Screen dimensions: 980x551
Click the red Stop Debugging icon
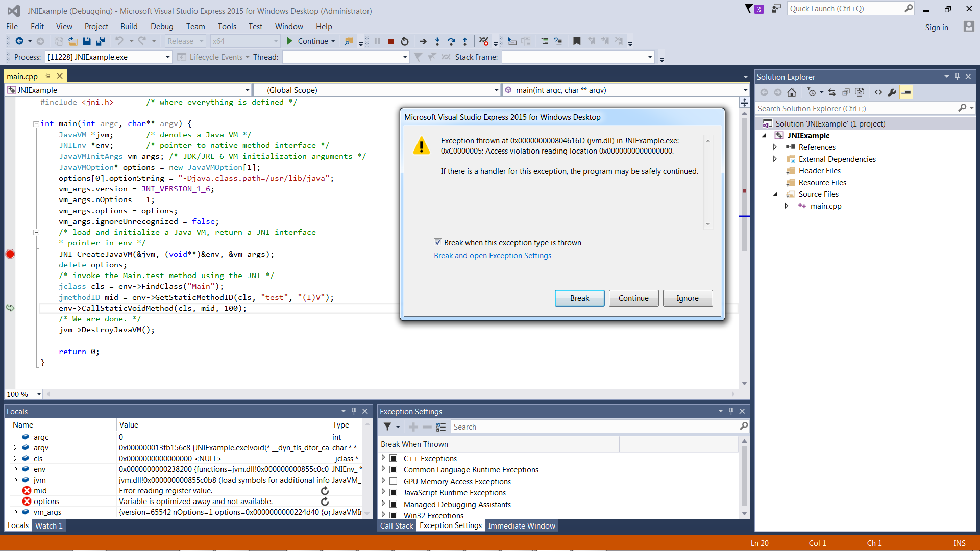click(x=391, y=41)
